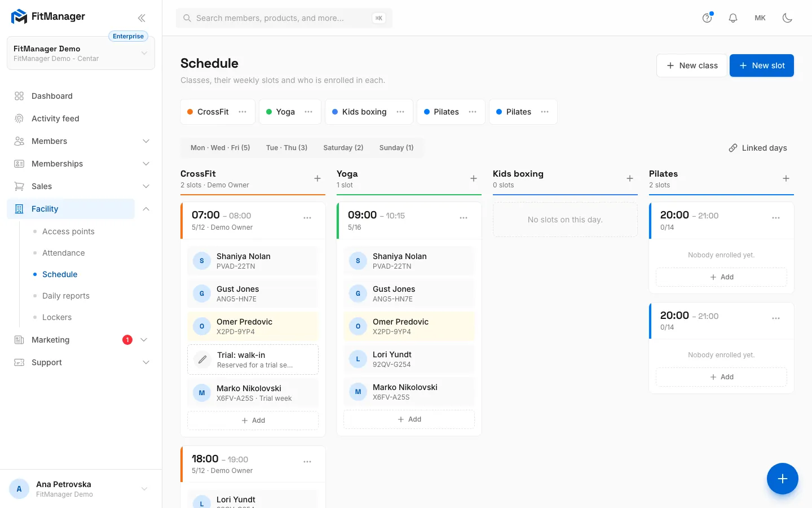Click the New slot button
812x508 pixels.
762,65
